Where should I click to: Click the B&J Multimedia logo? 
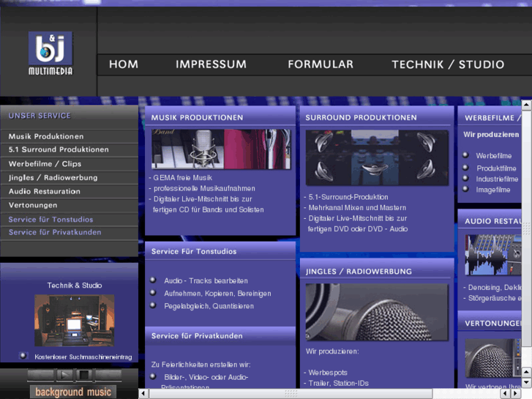point(50,53)
